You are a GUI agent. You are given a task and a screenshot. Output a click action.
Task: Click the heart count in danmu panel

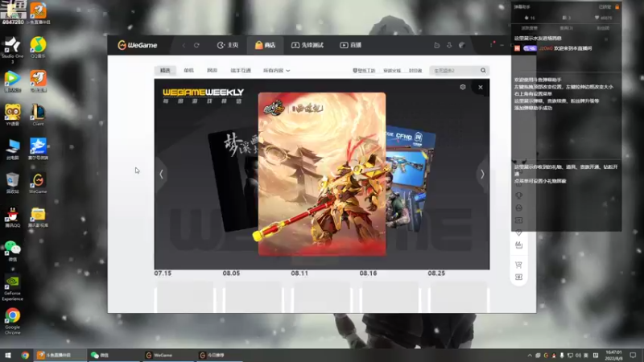[x=603, y=18]
